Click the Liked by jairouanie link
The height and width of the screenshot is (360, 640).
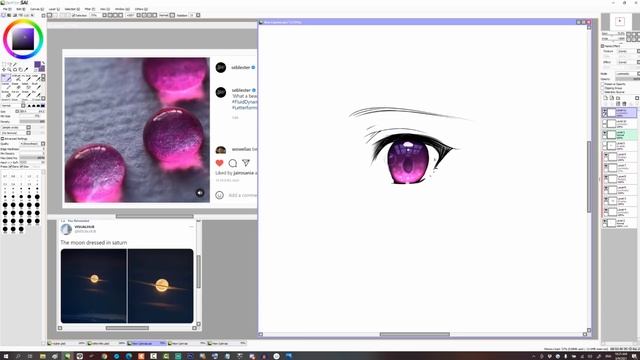(x=236, y=173)
